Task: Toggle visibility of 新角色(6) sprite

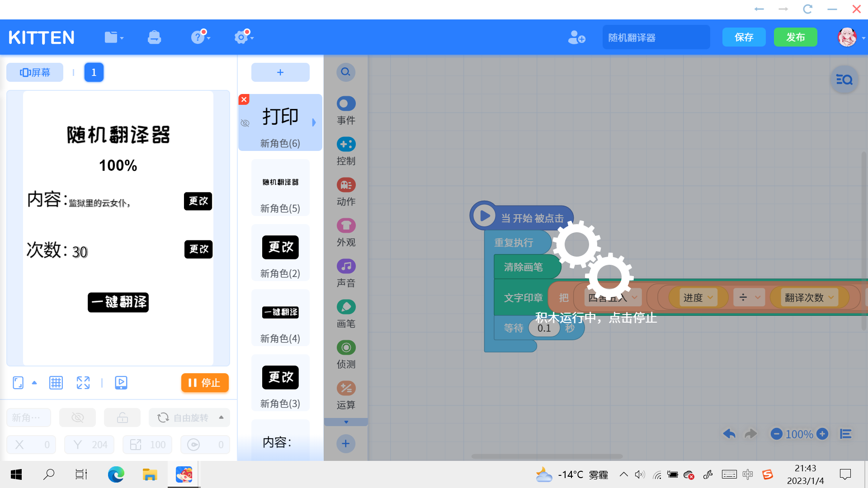Action: coord(245,123)
